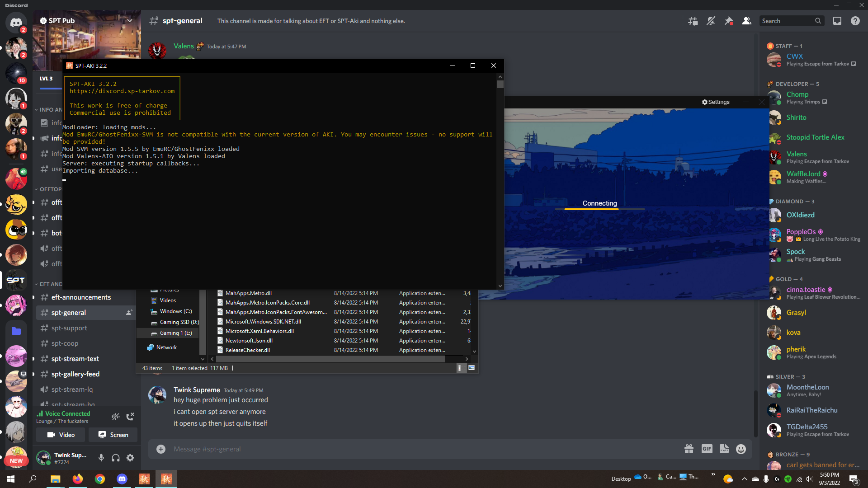Click the notification settings bell icon

click(711, 21)
